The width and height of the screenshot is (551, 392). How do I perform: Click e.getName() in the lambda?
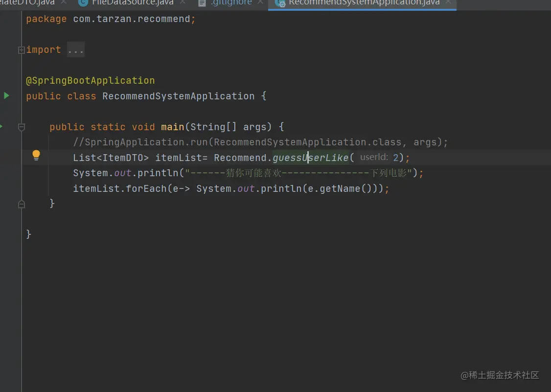coord(340,189)
